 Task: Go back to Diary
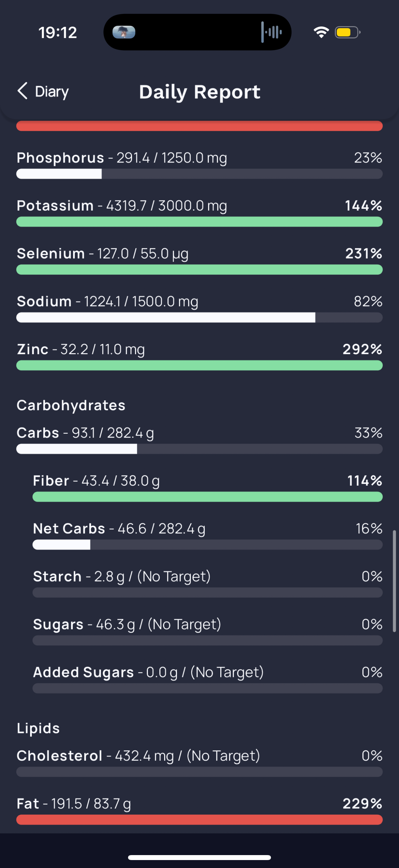pyautogui.click(x=43, y=91)
